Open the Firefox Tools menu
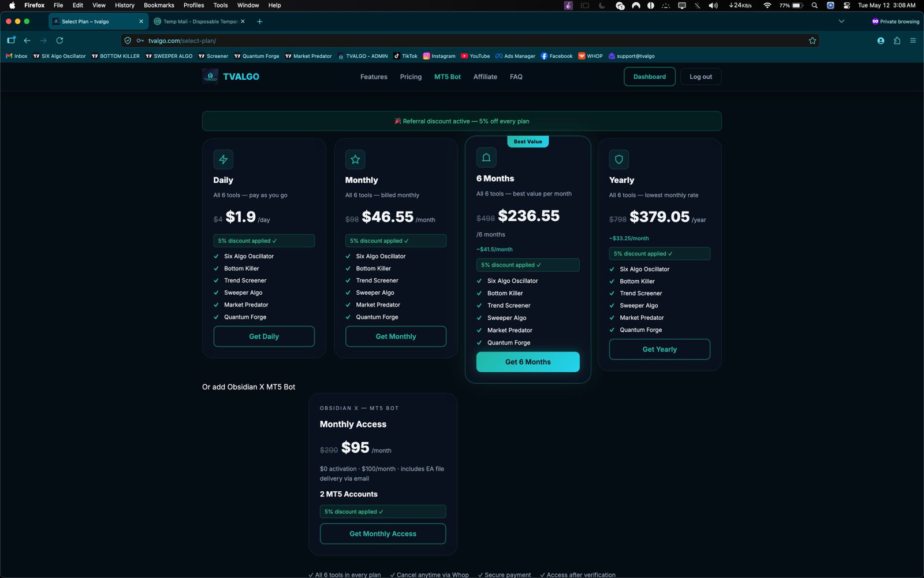 point(221,5)
